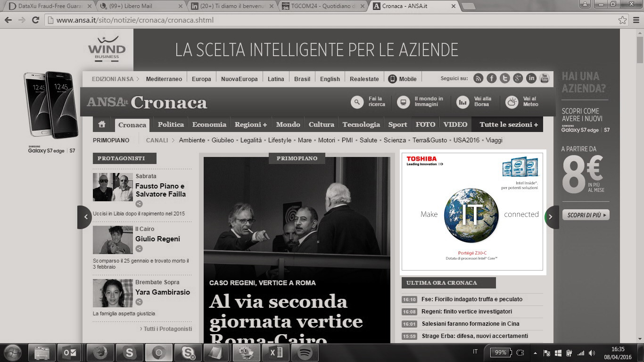Click the left carousel arrow
The height and width of the screenshot is (362, 644).
click(x=85, y=217)
